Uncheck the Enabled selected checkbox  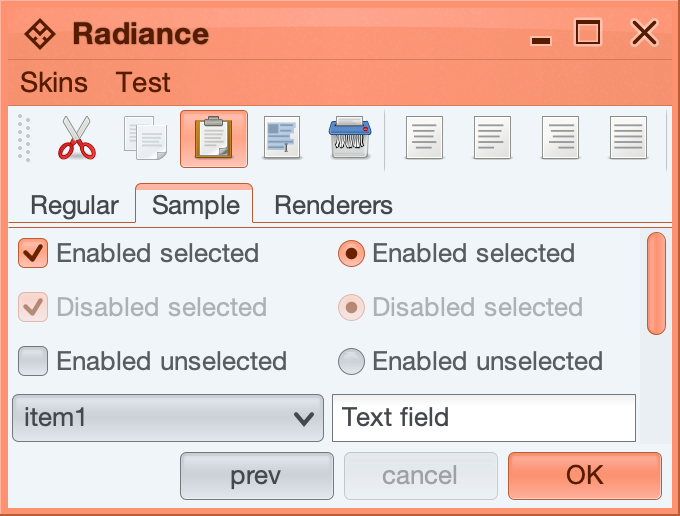[33, 254]
